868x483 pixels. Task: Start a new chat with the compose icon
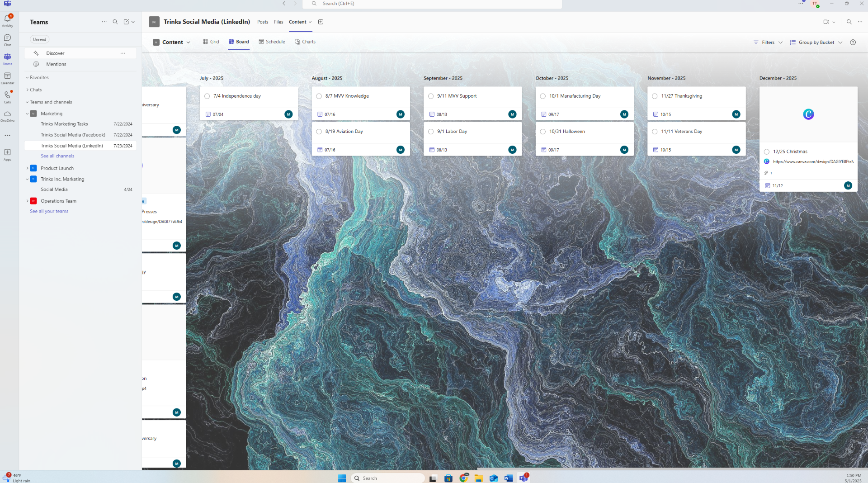[126, 21]
